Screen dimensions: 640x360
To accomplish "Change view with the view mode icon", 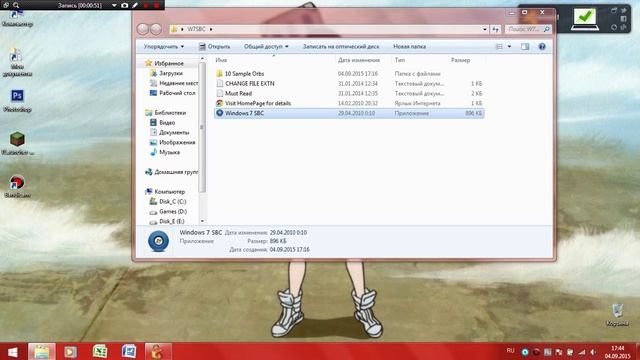I will [499, 47].
